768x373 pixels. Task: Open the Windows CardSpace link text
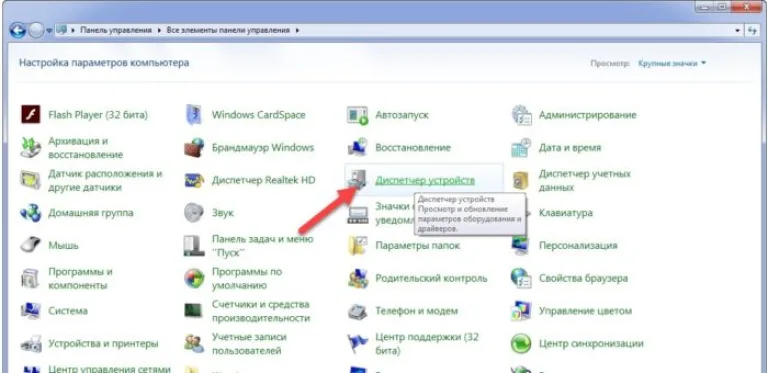[x=259, y=115]
